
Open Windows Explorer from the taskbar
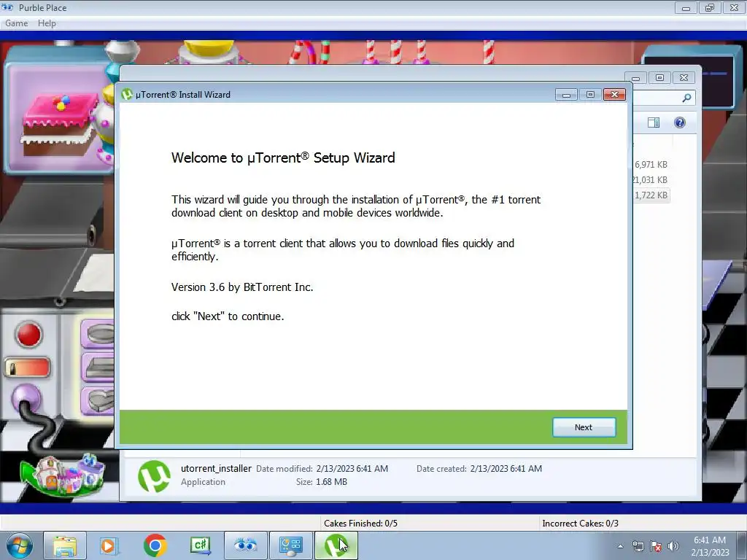pyautogui.click(x=65, y=545)
